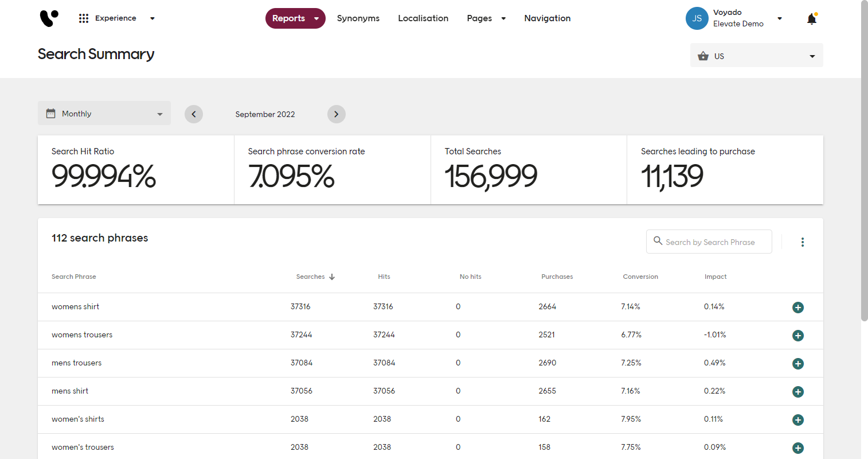Expand the women's shirts row plus icon
Image resolution: width=868 pixels, height=459 pixels.
coord(798,420)
